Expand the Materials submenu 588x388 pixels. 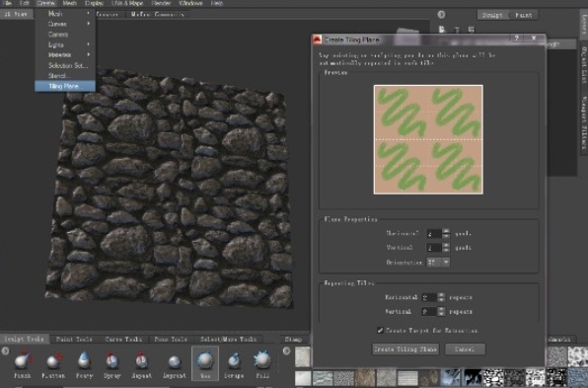click(65, 54)
